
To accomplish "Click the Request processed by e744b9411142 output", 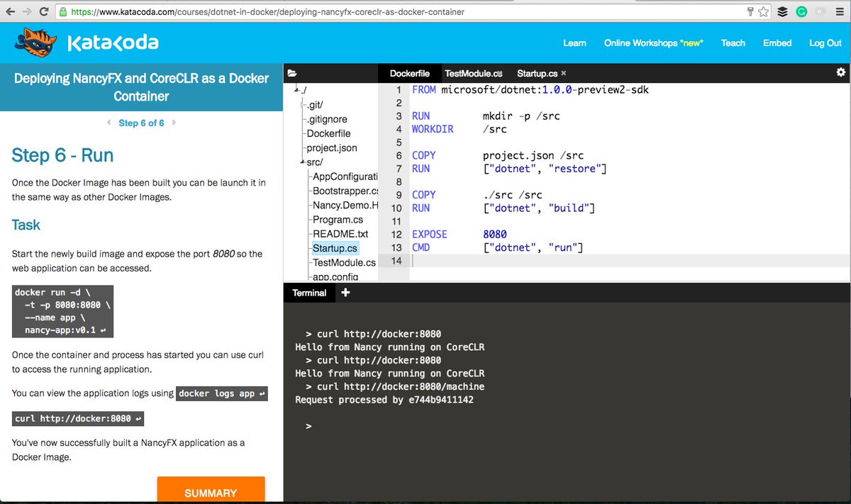I will pos(384,400).
